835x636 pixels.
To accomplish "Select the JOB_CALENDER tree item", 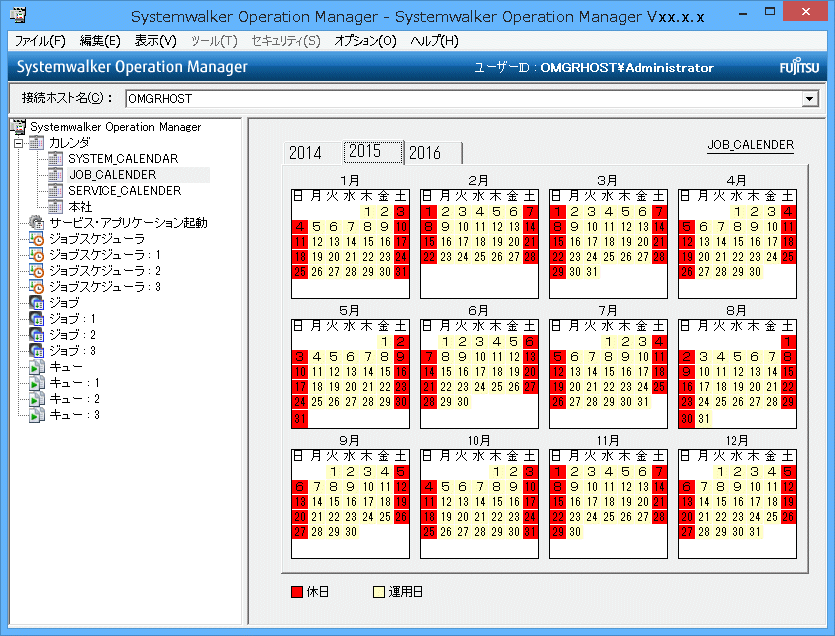I will coord(112,175).
